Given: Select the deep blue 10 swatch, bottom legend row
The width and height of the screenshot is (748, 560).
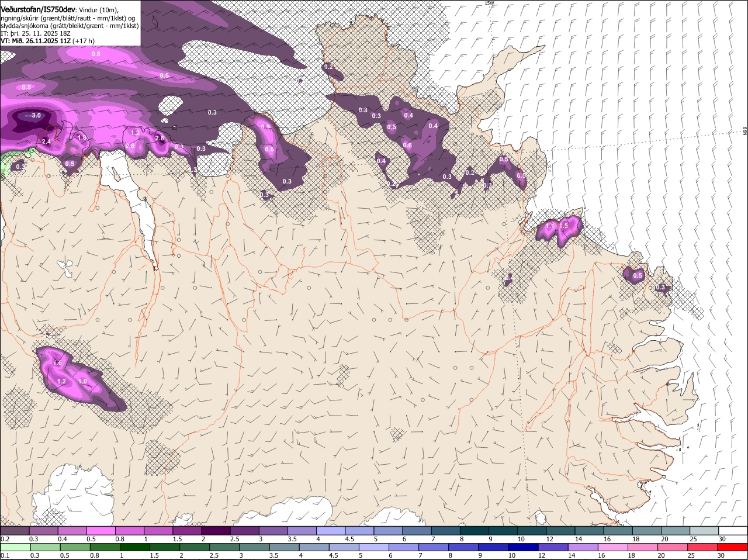Looking at the screenshot, I should (524, 548).
